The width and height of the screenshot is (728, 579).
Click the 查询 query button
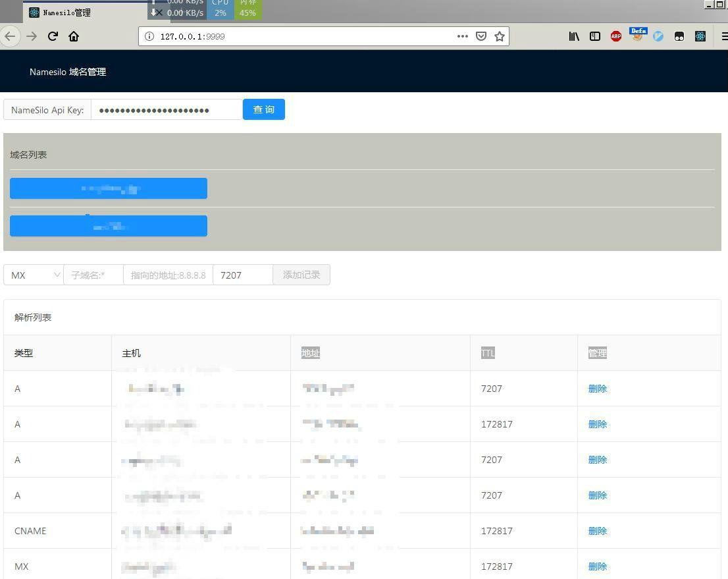coord(263,109)
